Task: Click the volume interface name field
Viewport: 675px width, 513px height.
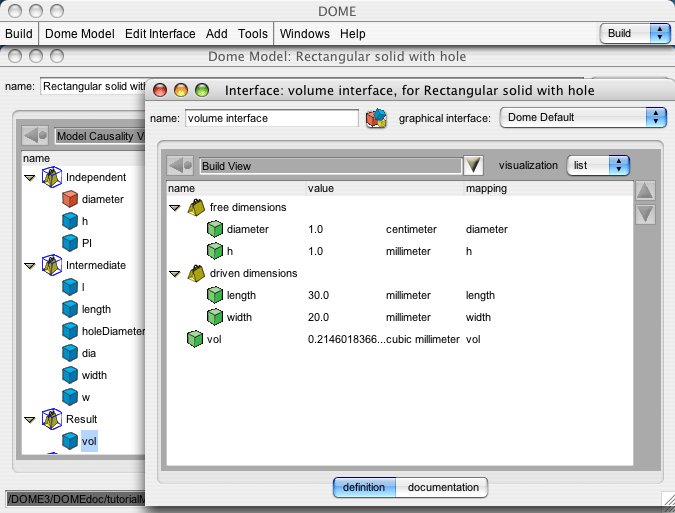Action: 272,118
